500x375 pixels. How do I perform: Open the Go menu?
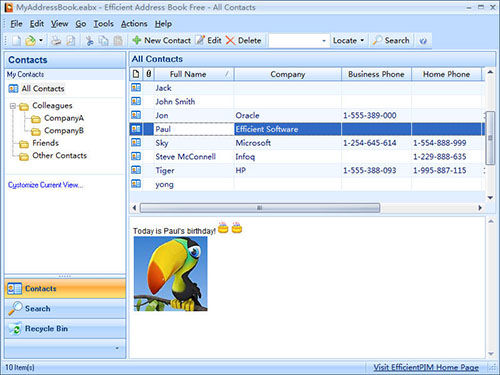pos(81,24)
